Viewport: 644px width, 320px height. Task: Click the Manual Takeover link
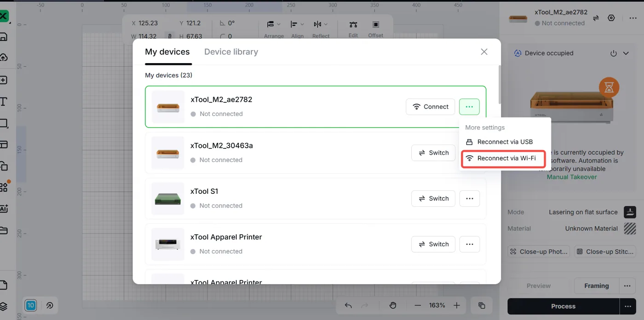pos(572,177)
